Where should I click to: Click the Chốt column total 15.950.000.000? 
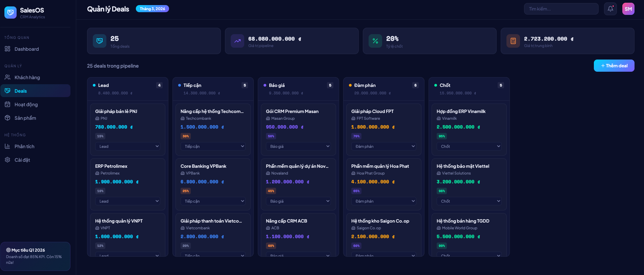pyautogui.click(x=458, y=93)
